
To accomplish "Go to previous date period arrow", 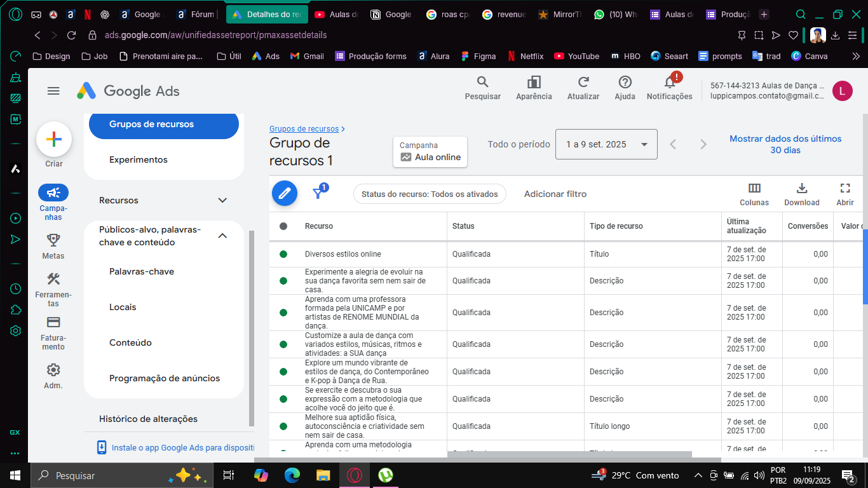I will 673,144.
